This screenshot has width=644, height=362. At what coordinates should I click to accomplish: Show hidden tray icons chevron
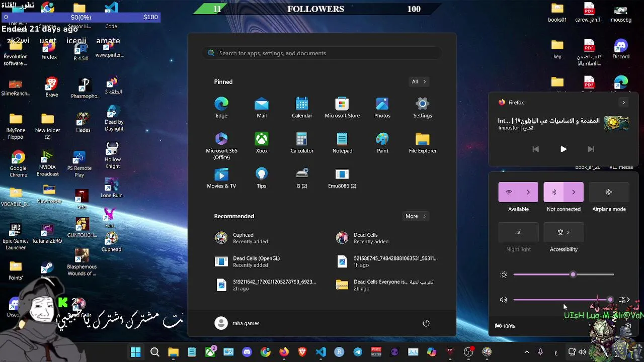tap(527, 352)
